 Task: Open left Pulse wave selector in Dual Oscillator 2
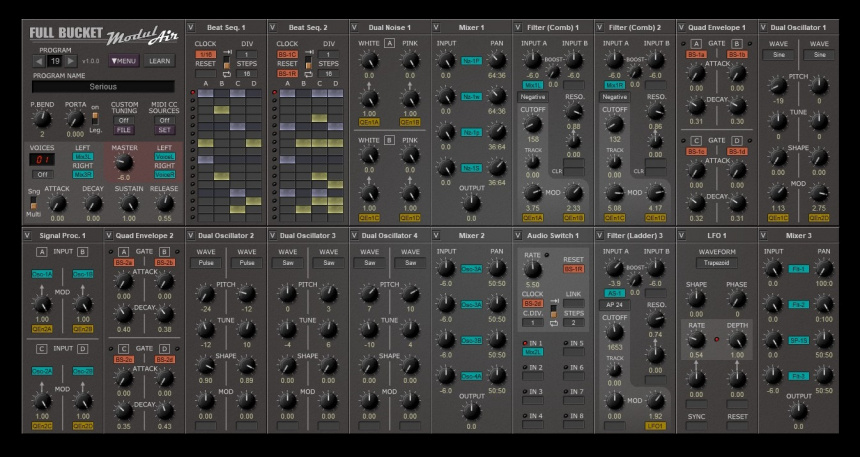click(x=206, y=263)
